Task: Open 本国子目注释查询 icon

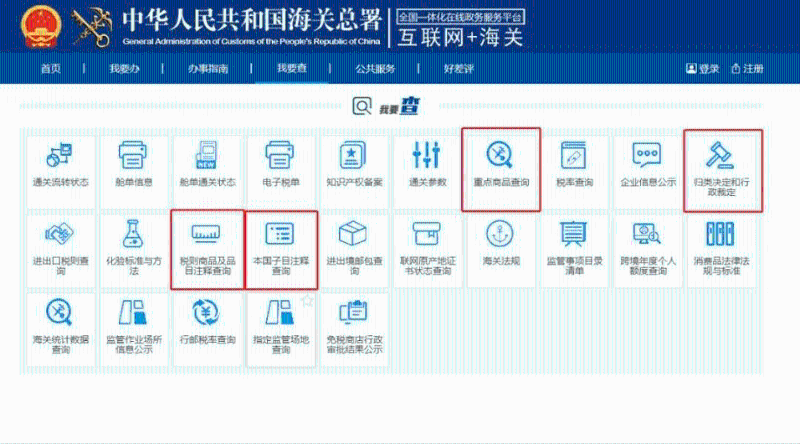Action: [x=280, y=234]
